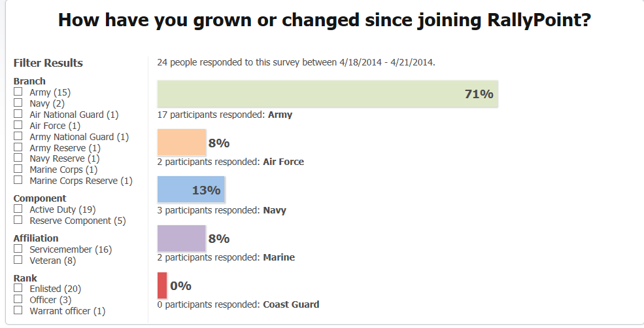Image resolution: width=644 pixels, height=328 pixels.
Task: Click the green Army 71% bar
Action: click(327, 94)
